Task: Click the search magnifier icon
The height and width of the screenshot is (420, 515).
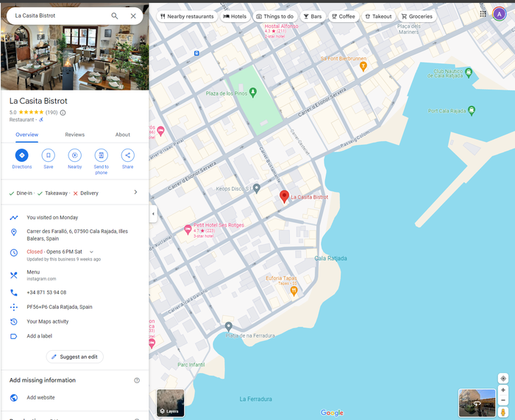Action: point(114,15)
